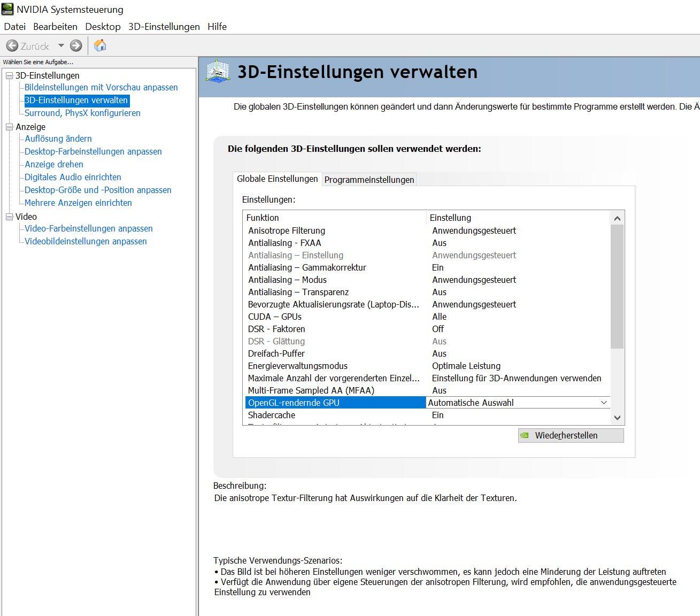700x616 pixels.
Task: Click the back arrow icon
Action: (12, 46)
